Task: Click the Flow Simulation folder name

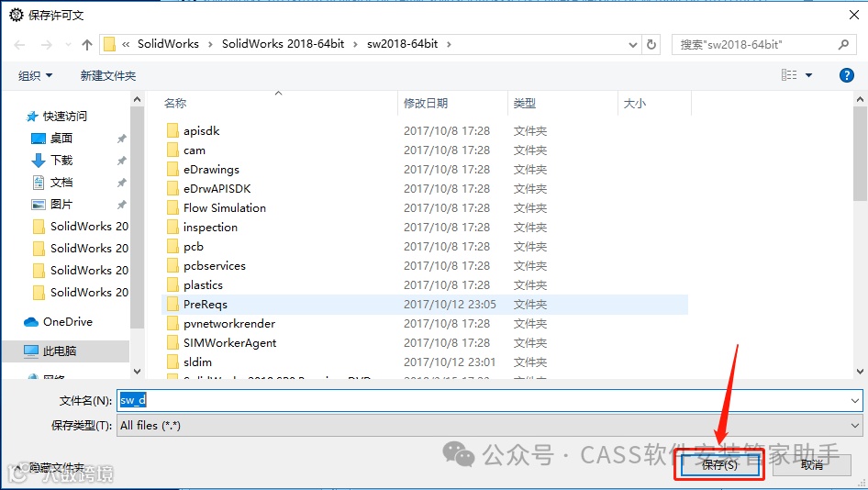Action: pos(225,208)
